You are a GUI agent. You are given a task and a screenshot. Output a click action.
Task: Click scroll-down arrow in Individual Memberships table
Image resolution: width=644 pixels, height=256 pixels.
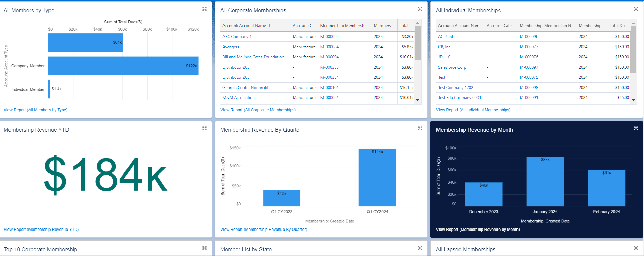tap(633, 100)
